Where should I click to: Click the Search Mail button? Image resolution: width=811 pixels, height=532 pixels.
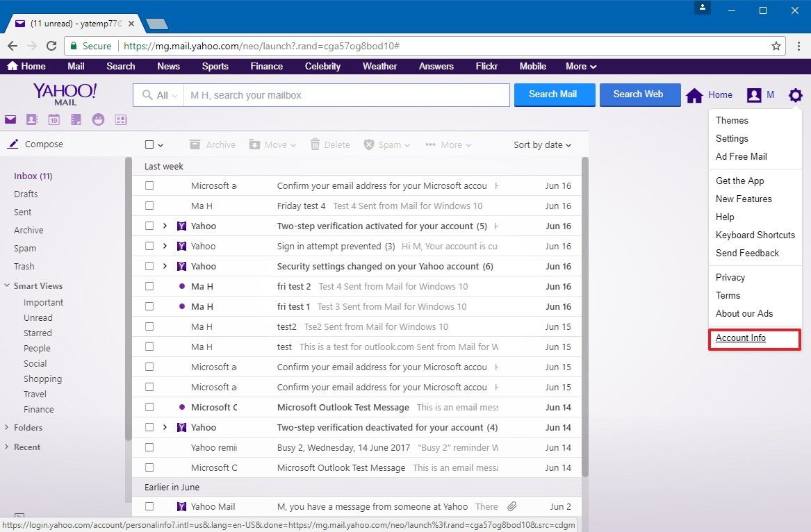pos(555,94)
